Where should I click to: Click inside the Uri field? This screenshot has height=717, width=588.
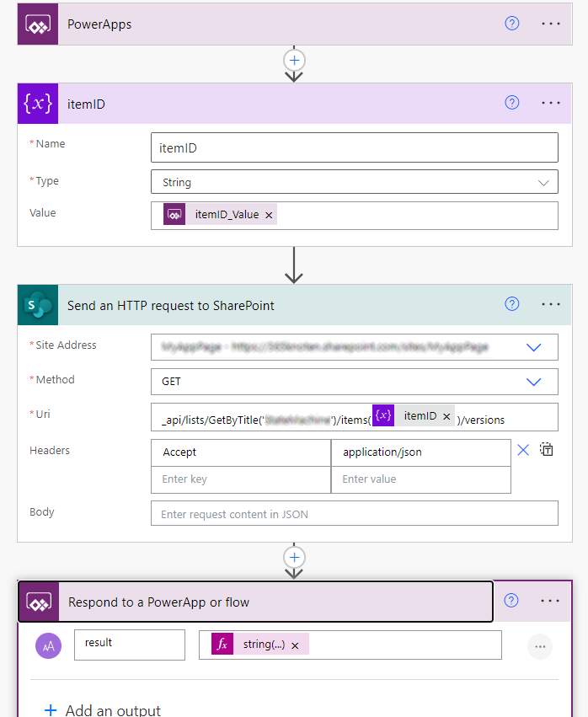point(355,416)
